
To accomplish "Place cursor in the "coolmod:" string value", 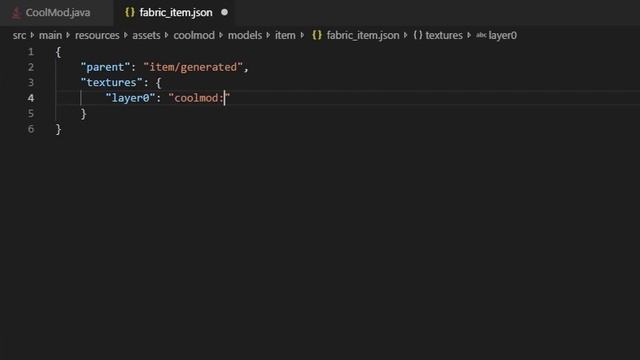I will [199, 98].
